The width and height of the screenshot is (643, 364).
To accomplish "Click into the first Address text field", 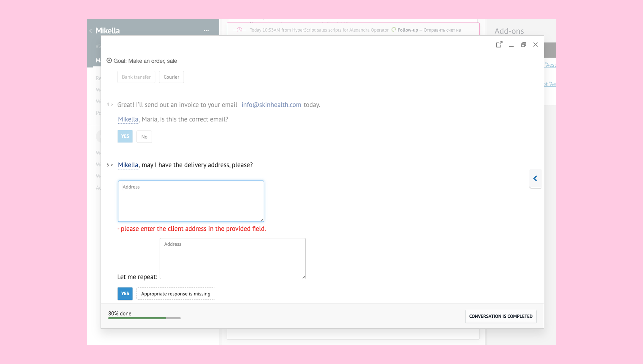I will tap(191, 201).
